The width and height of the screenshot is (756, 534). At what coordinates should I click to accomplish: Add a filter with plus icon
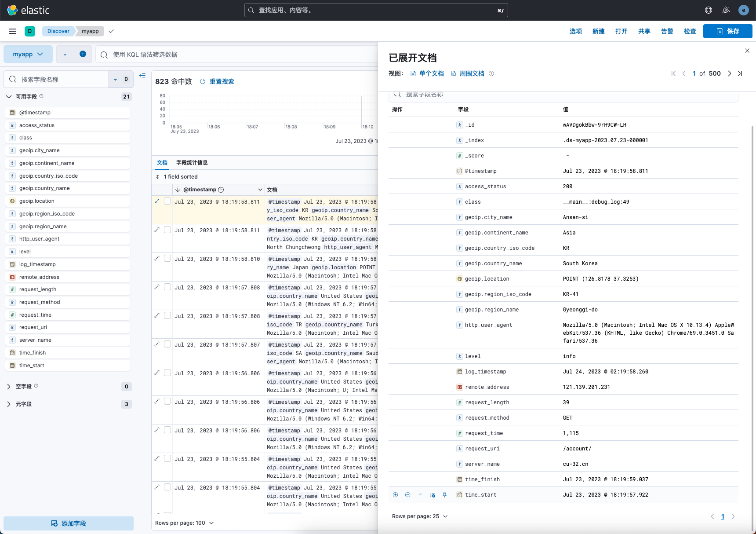(83, 54)
